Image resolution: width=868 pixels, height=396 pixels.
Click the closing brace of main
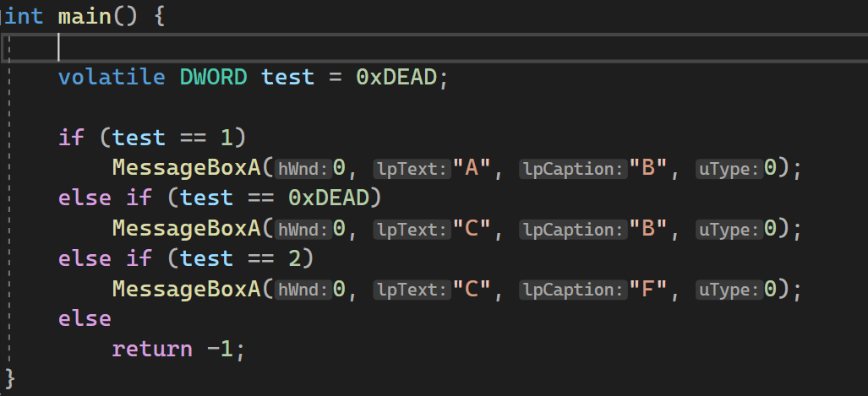coord(10,379)
